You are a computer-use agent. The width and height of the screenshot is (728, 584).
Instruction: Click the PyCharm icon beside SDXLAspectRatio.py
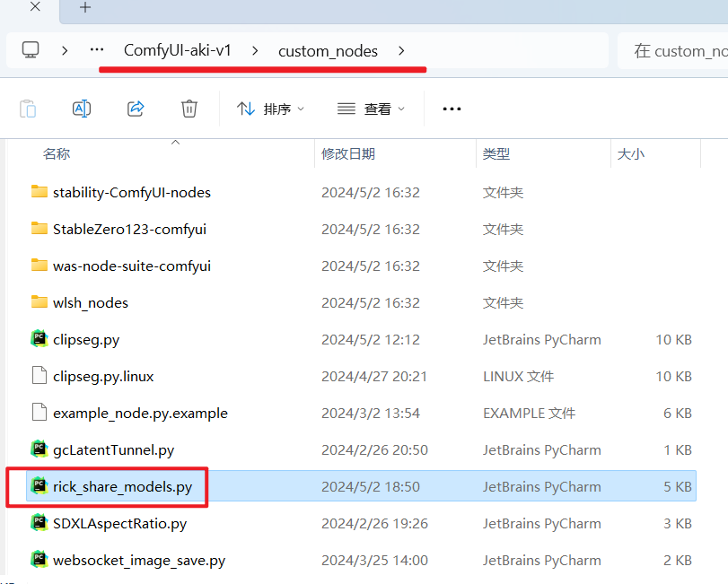tap(39, 523)
